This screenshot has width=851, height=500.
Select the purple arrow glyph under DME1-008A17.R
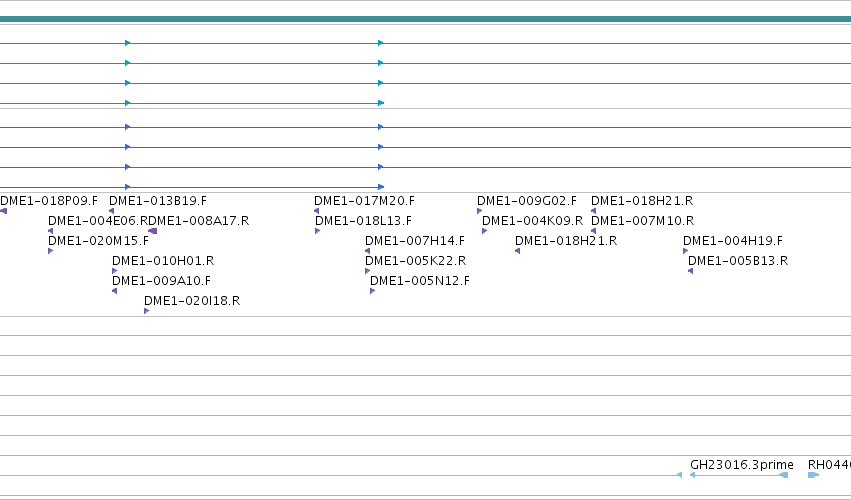(x=153, y=231)
